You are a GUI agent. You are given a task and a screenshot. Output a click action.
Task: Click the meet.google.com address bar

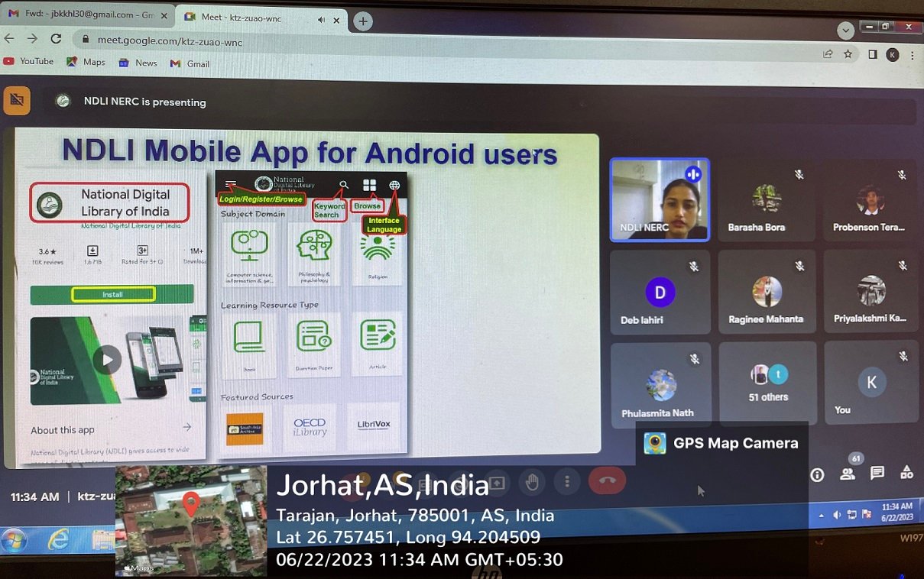pos(306,41)
